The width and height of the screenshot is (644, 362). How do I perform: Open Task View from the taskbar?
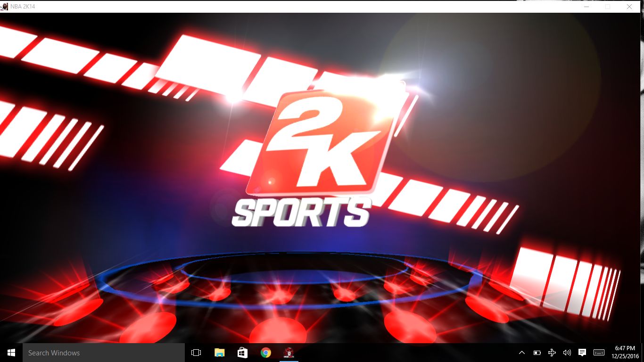point(196,353)
